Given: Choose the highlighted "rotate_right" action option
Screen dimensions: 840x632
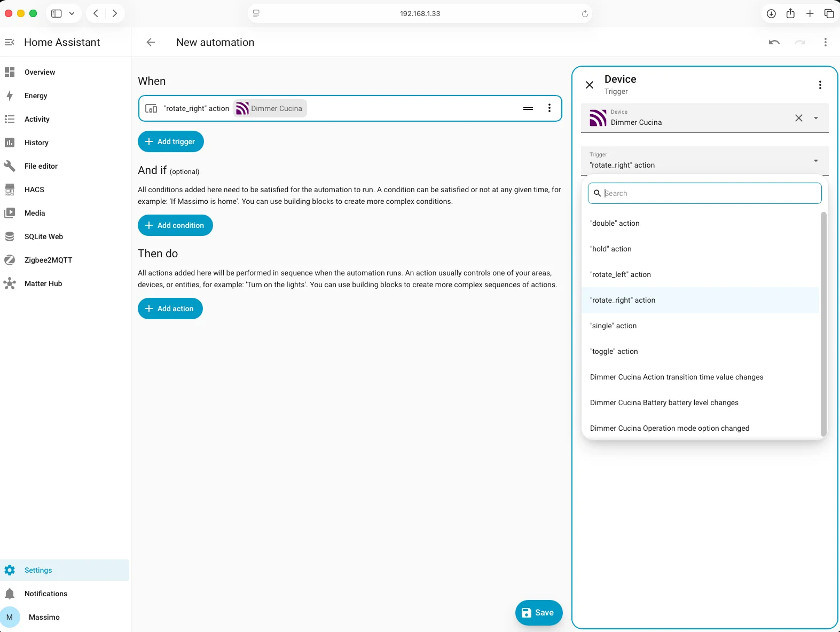Looking at the screenshot, I should (700, 300).
